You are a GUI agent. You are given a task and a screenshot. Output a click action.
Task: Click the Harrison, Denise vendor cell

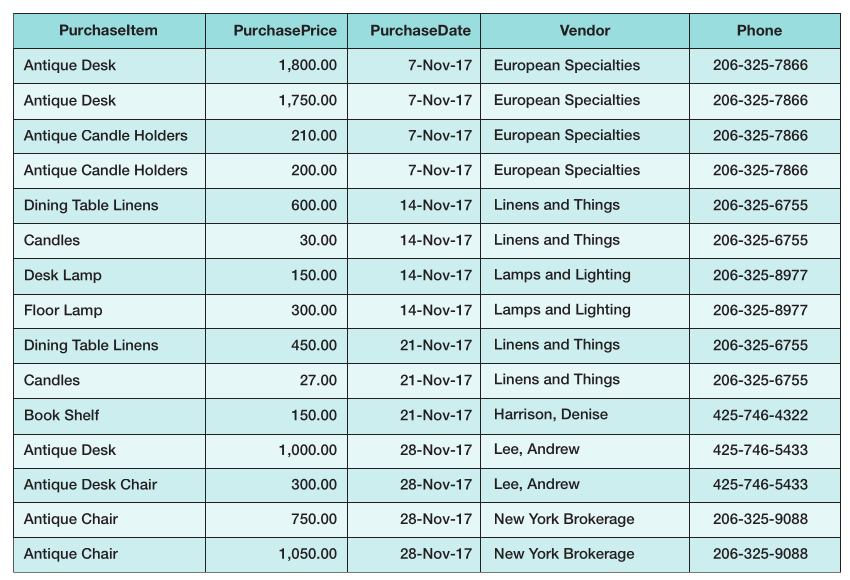pyautogui.click(x=551, y=415)
